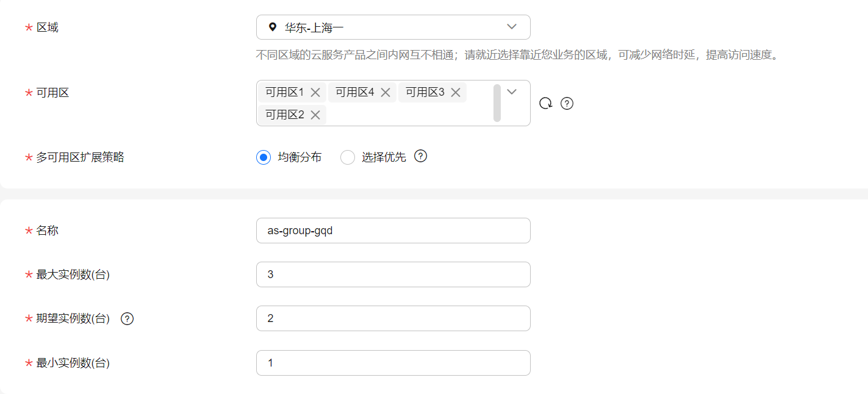Remove the 可用区3 tag
The image size is (868, 394).
[x=456, y=93]
